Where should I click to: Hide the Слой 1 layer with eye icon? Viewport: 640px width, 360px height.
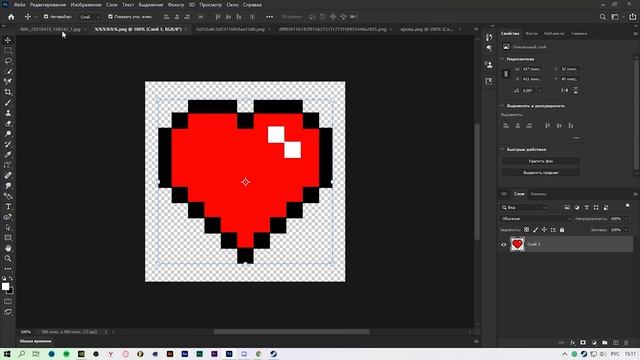503,244
